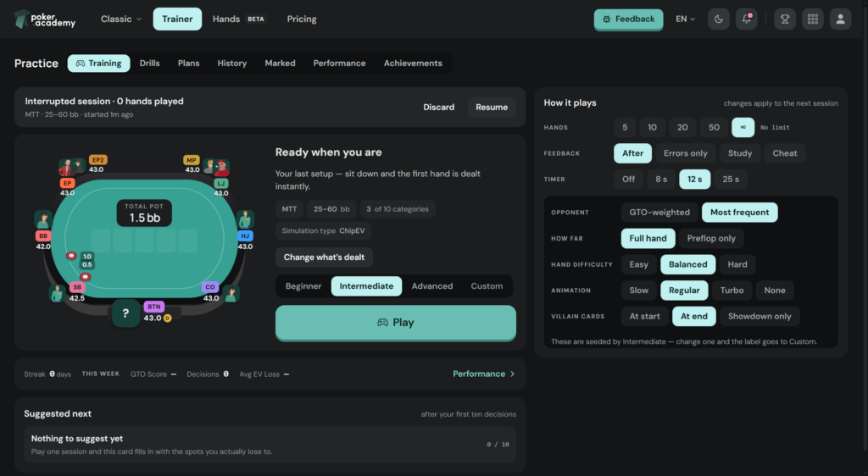Show villain cards at Showdown only
This screenshot has width=868, height=476.
coord(759,316)
